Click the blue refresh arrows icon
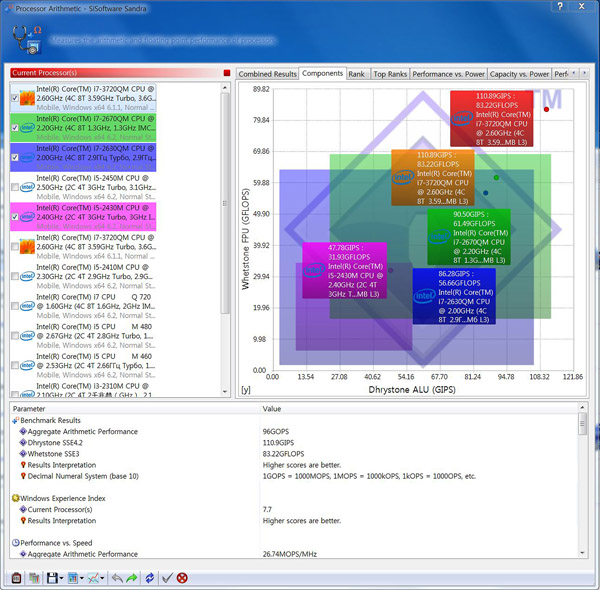Screen dimensions: 600x590 click(150, 578)
